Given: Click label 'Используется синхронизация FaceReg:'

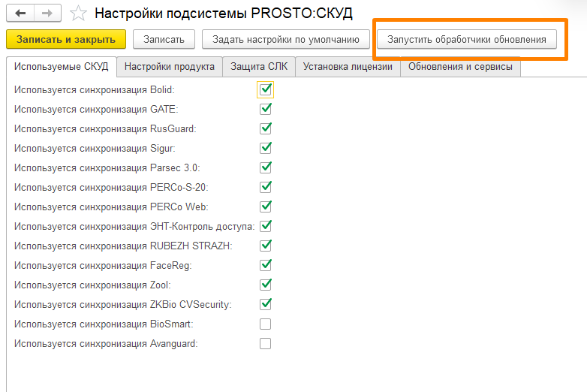Looking at the screenshot, I should click(x=103, y=265).
